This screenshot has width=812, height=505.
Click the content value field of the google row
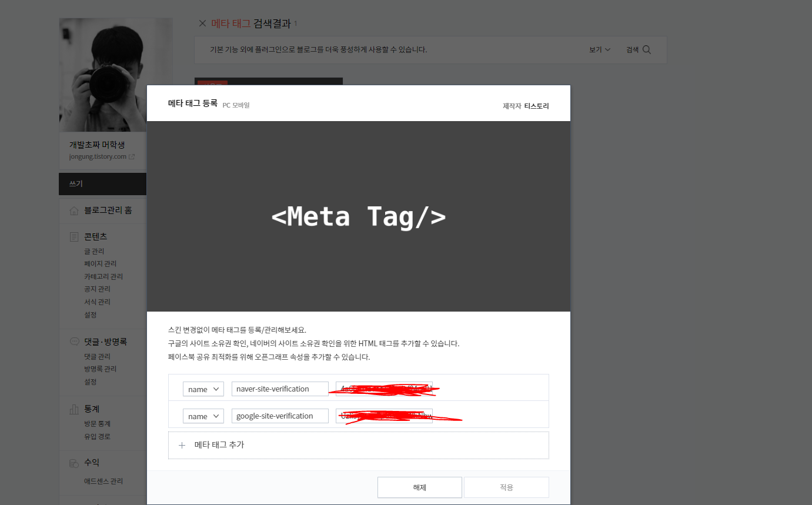click(x=384, y=416)
